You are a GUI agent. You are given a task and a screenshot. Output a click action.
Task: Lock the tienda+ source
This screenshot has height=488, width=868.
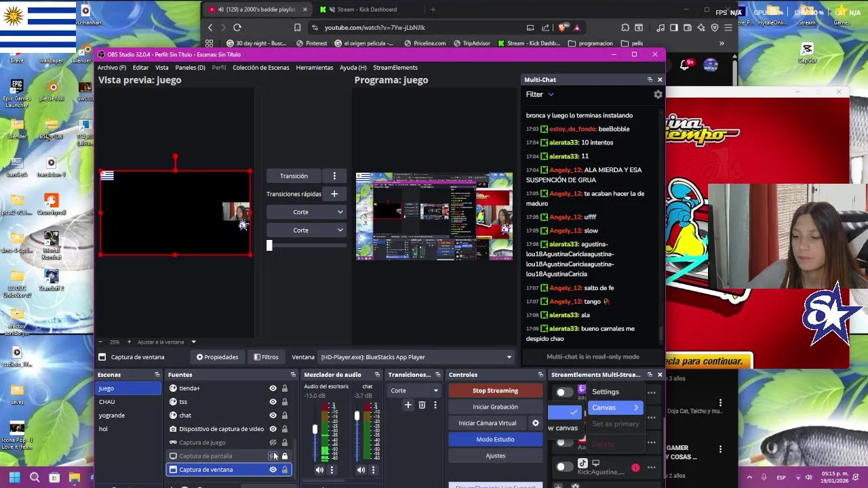coord(284,388)
